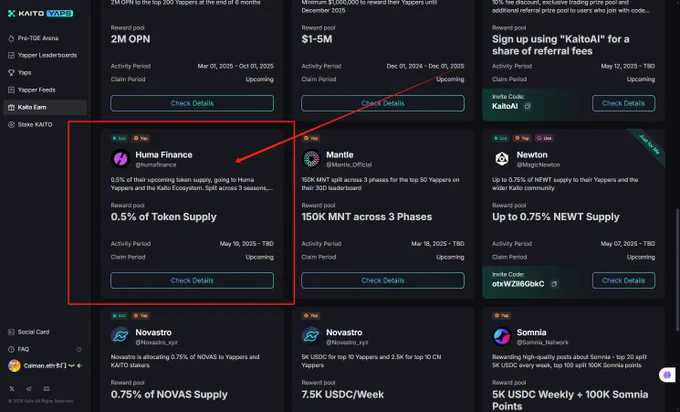Click the Somnia logo
The width and height of the screenshot is (680, 412).
click(x=501, y=336)
